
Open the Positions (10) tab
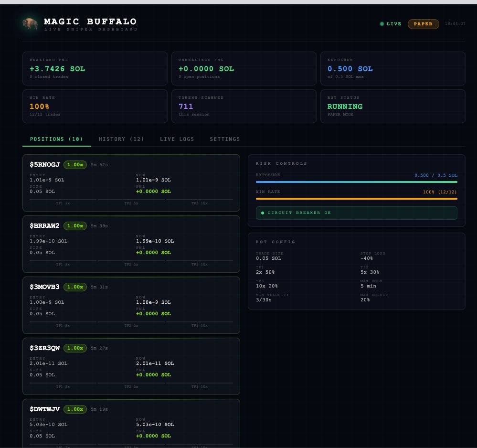click(x=57, y=139)
